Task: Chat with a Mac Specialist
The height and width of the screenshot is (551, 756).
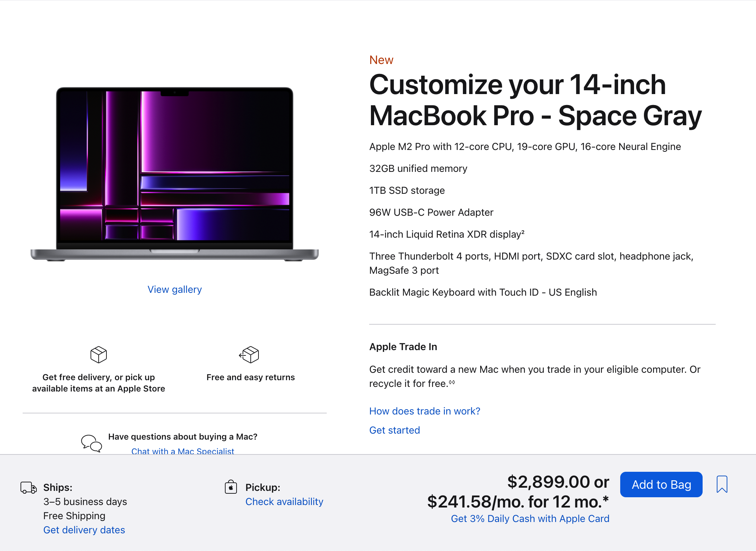Action: click(x=182, y=451)
